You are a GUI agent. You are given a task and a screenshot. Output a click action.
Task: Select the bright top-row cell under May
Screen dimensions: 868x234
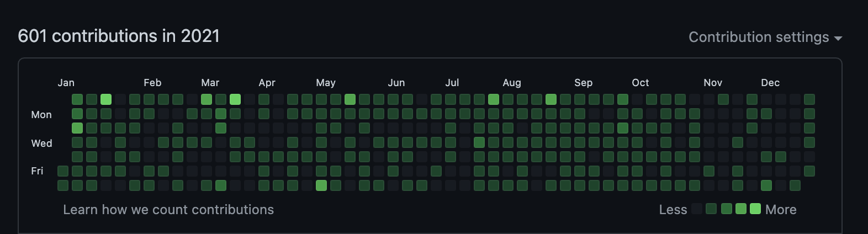tap(350, 99)
